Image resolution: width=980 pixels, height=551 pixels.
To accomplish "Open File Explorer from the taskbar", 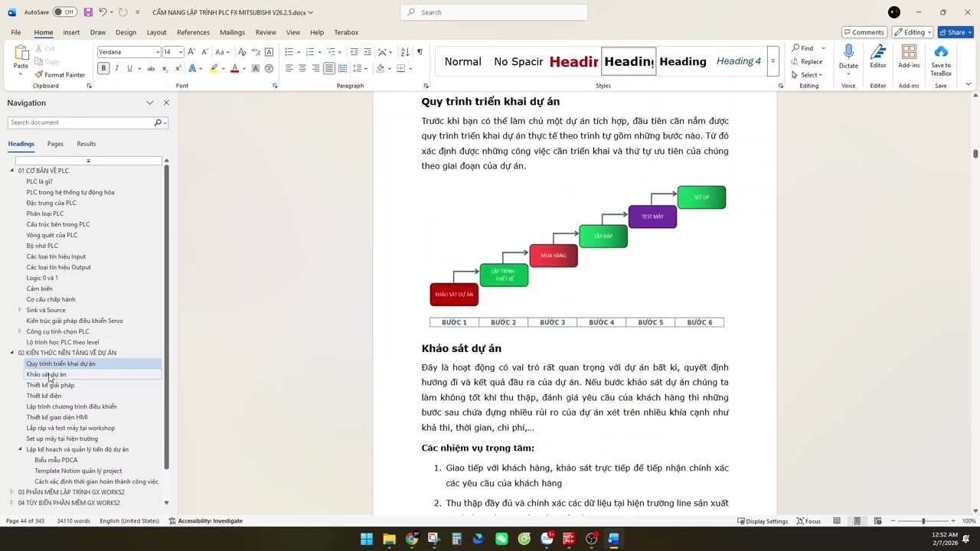I will point(389,540).
